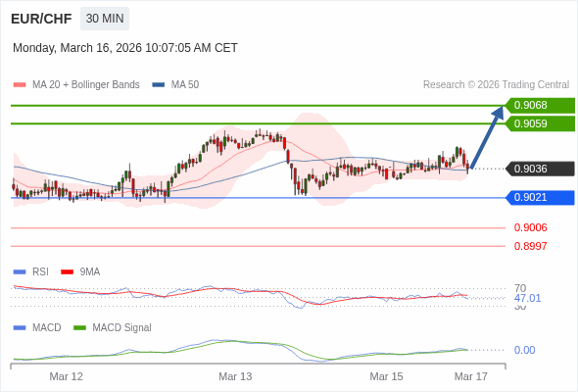Click the RSI 70 level label
Image resolution: width=578 pixels, height=392 pixels.
pyautogui.click(x=520, y=288)
